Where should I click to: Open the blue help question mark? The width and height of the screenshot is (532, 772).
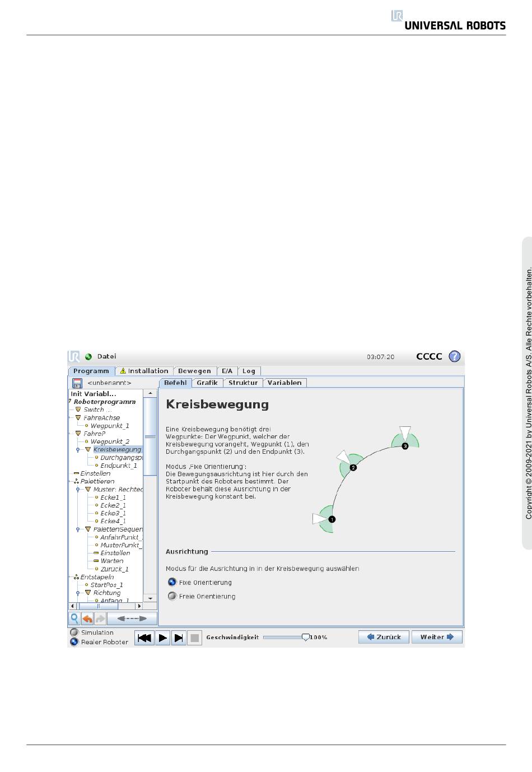[x=455, y=356]
